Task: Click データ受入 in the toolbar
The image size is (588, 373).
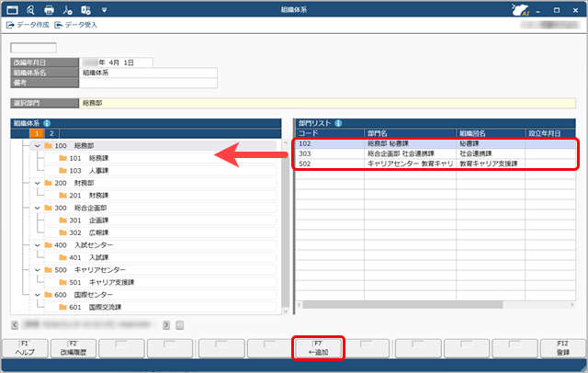Action: [x=78, y=25]
